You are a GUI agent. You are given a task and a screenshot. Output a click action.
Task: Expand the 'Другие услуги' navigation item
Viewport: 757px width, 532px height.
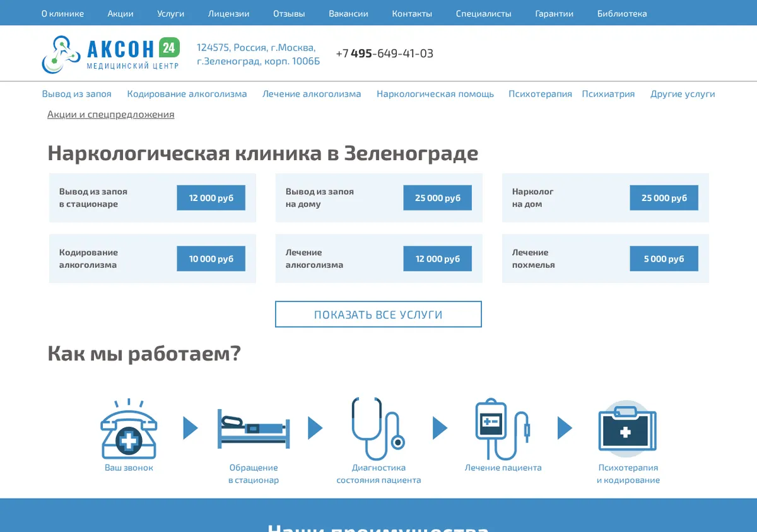point(683,94)
